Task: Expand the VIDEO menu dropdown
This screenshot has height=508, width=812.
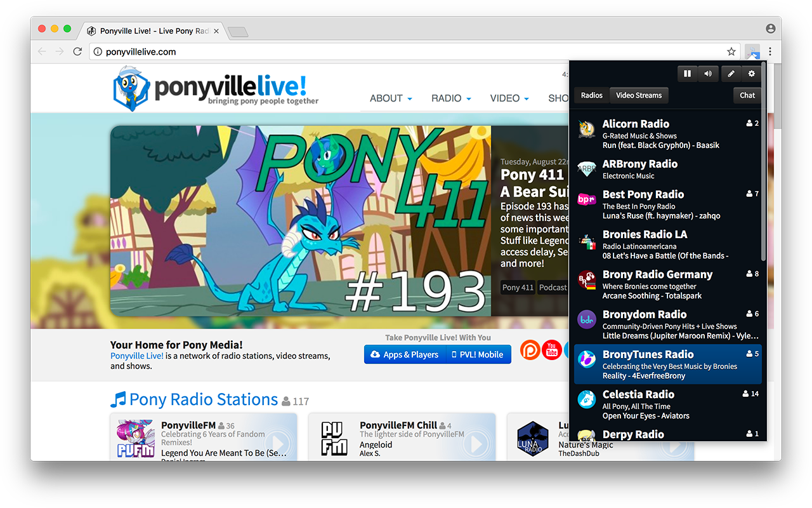Action: point(510,98)
